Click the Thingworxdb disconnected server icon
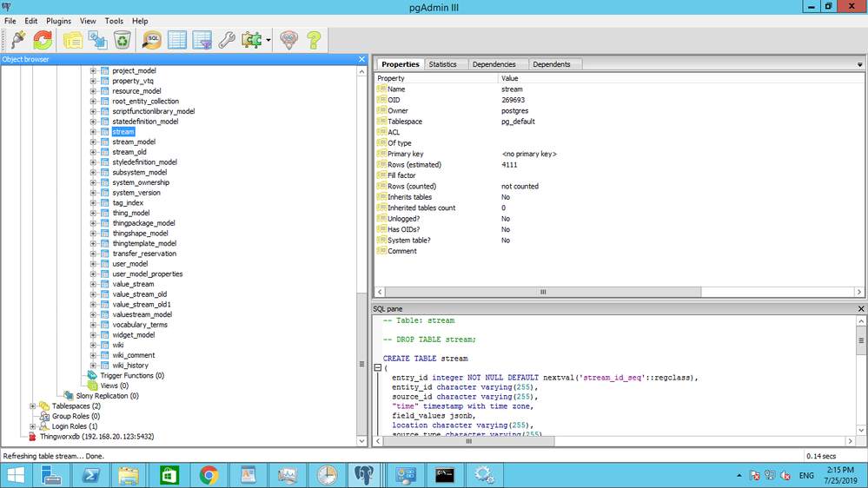 click(x=32, y=437)
